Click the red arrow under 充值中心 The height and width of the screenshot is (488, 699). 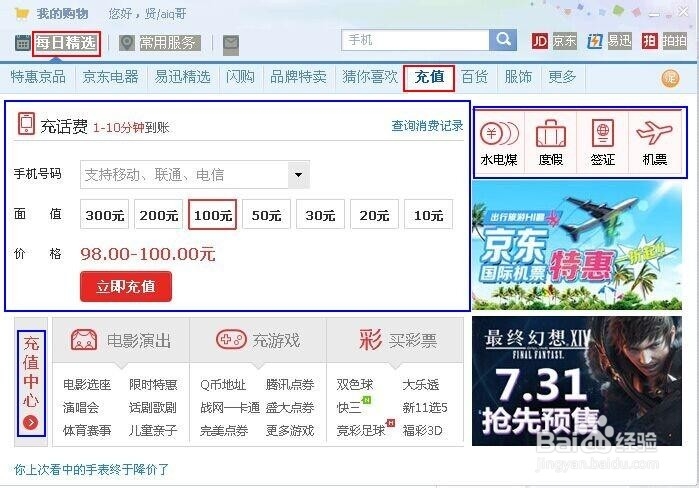coord(30,422)
